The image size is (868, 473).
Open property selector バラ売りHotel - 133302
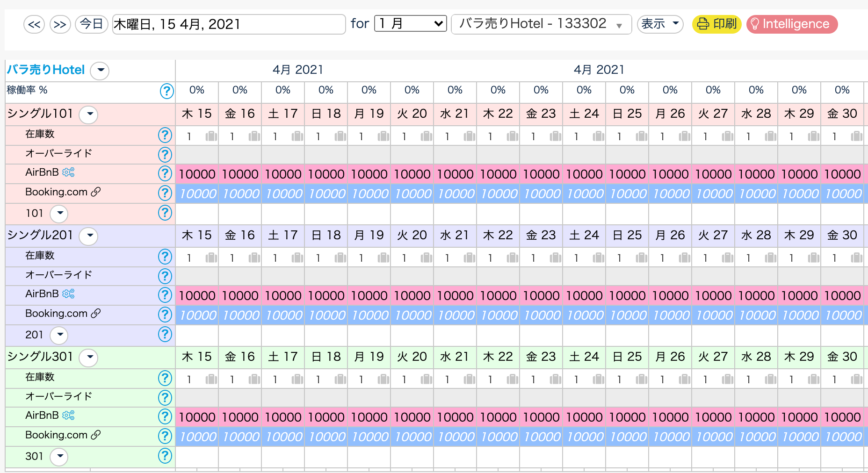coord(541,24)
